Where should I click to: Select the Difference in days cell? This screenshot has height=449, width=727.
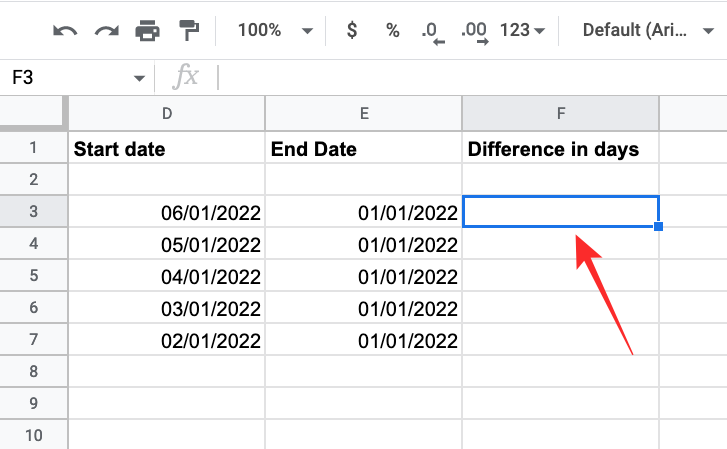click(x=561, y=149)
